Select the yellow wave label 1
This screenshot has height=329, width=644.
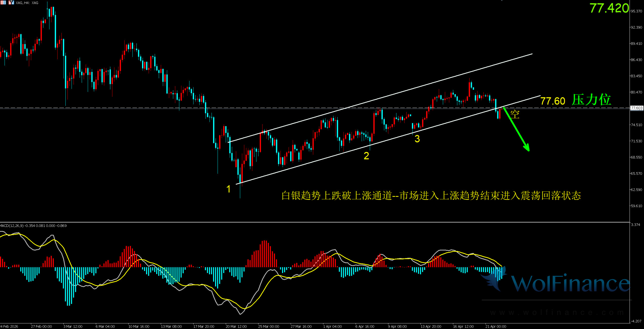coord(229,189)
